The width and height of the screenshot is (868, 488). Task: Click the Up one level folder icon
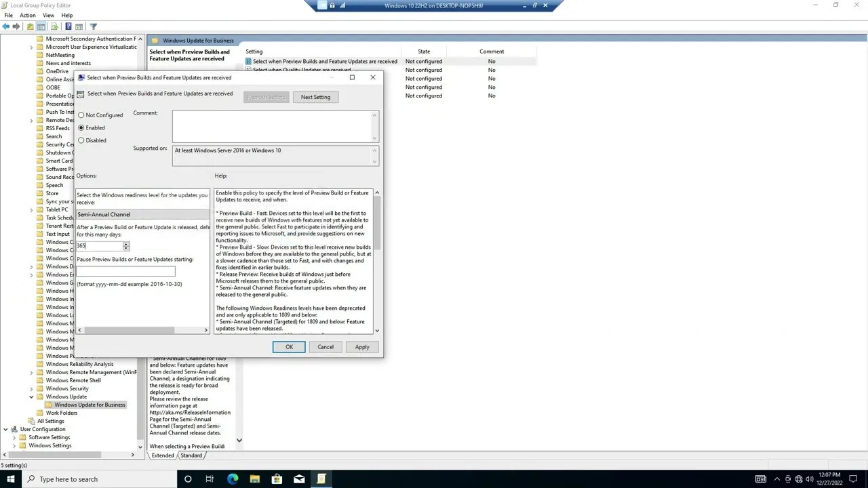(30, 26)
